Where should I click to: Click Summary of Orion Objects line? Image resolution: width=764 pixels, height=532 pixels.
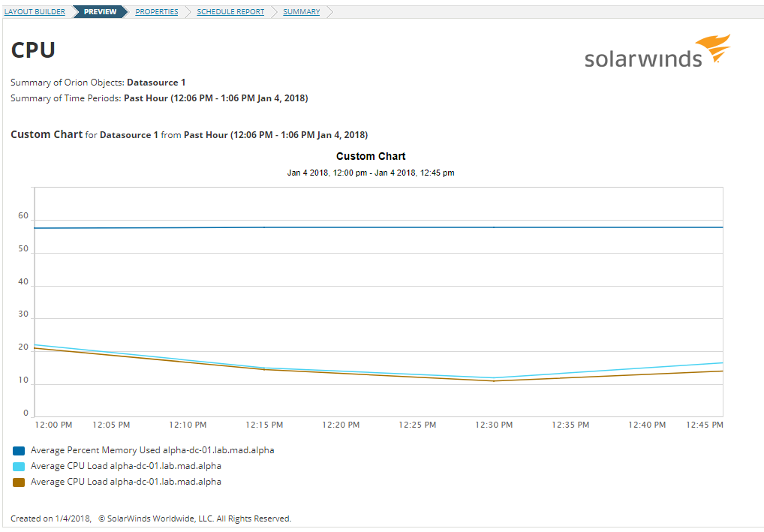tap(98, 83)
